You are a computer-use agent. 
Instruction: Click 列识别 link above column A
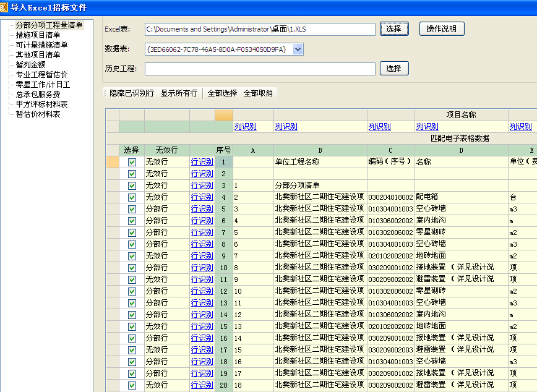point(245,127)
